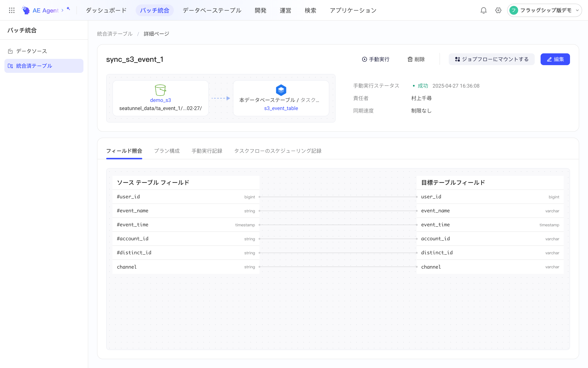Click the green フ avatar icon

514,10
